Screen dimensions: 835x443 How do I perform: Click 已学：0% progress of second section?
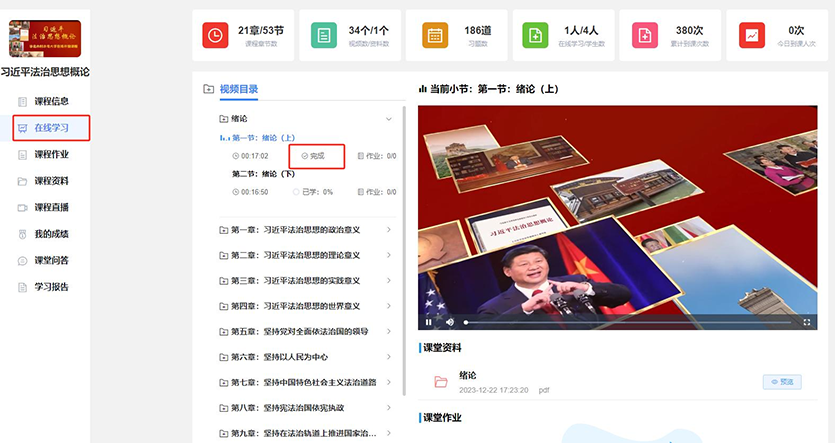pos(313,192)
